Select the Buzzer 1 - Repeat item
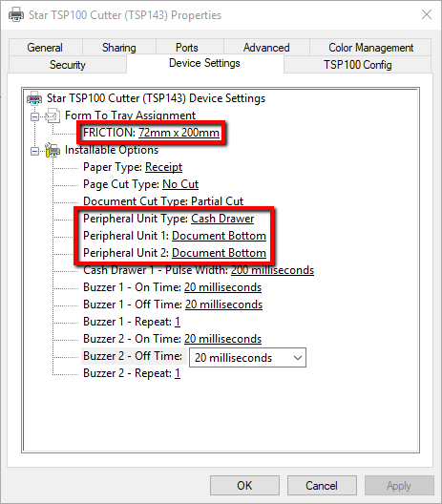 coord(132,322)
